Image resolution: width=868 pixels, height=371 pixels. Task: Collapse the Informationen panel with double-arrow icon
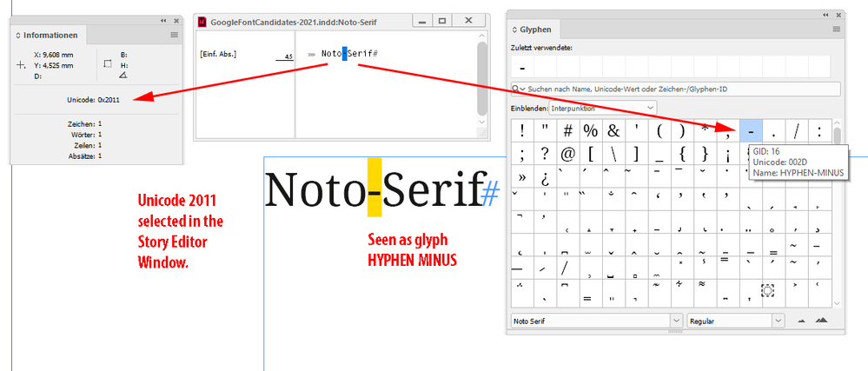pos(163,21)
